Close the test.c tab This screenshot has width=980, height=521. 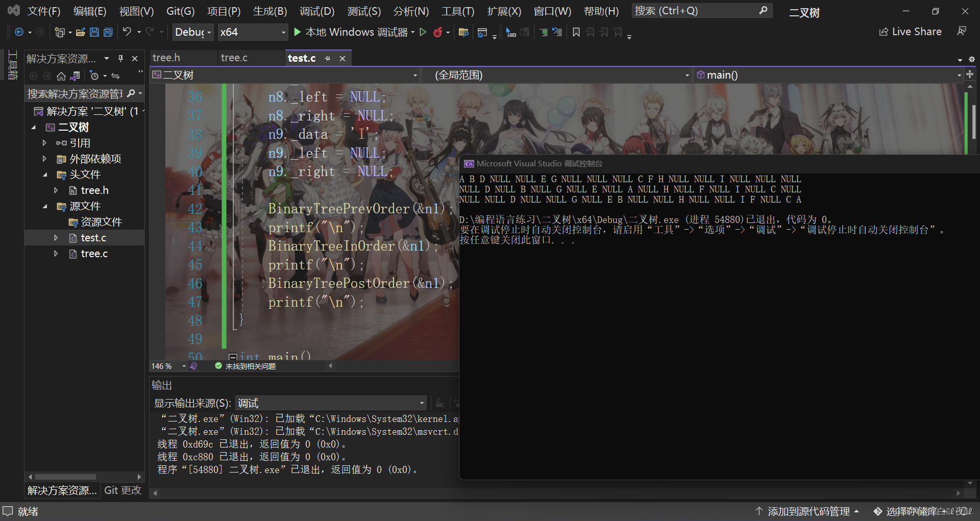pos(342,59)
